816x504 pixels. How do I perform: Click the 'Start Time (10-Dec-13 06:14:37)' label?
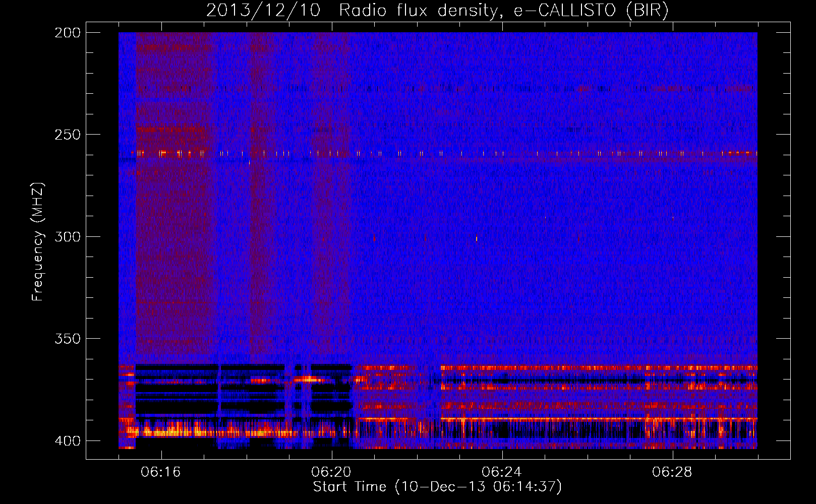[x=437, y=487]
